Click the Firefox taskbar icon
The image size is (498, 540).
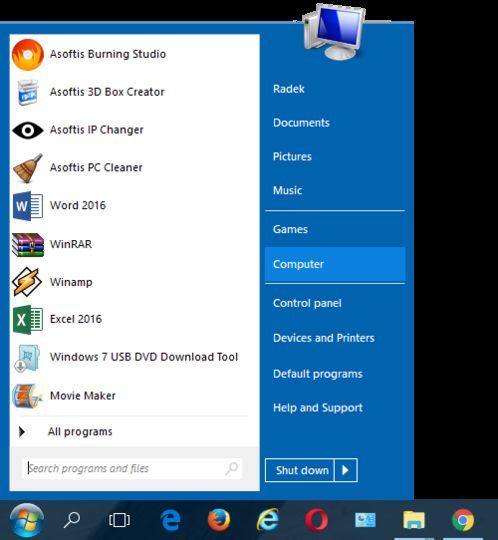(219, 519)
